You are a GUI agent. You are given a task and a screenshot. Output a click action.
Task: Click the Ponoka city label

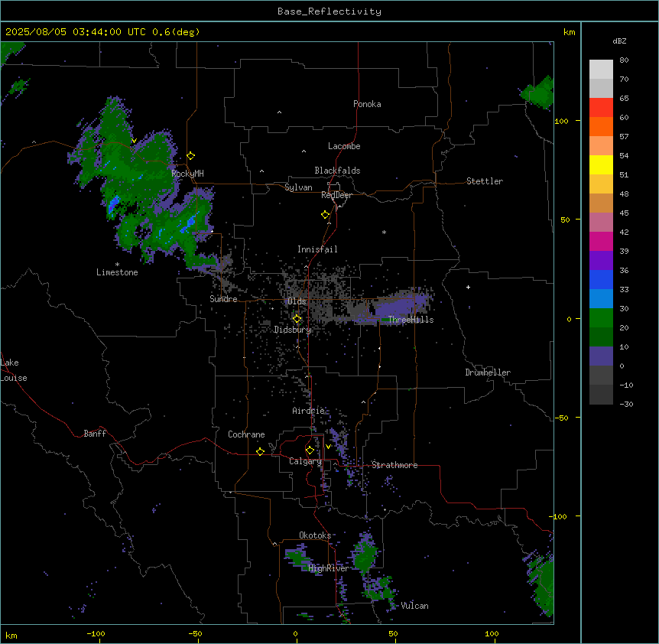(x=367, y=104)
